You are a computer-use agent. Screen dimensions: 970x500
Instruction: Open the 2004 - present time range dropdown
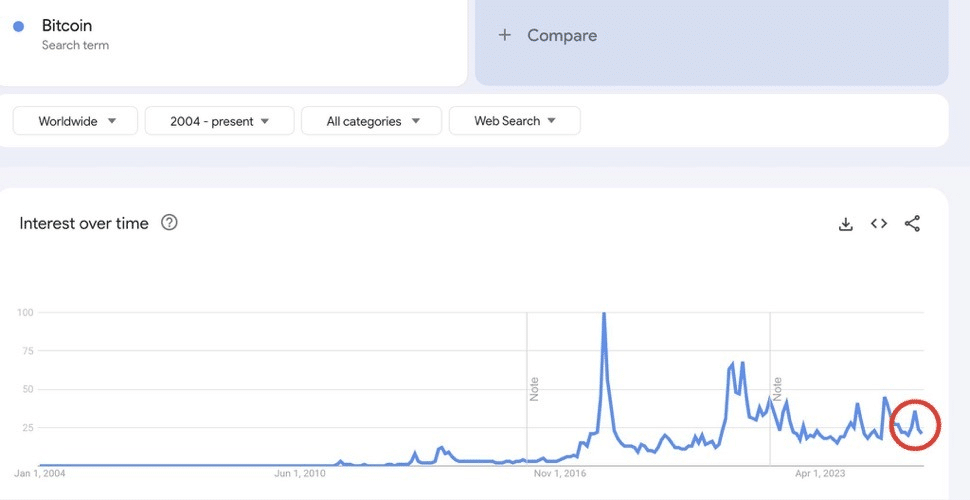click(219, 121)
